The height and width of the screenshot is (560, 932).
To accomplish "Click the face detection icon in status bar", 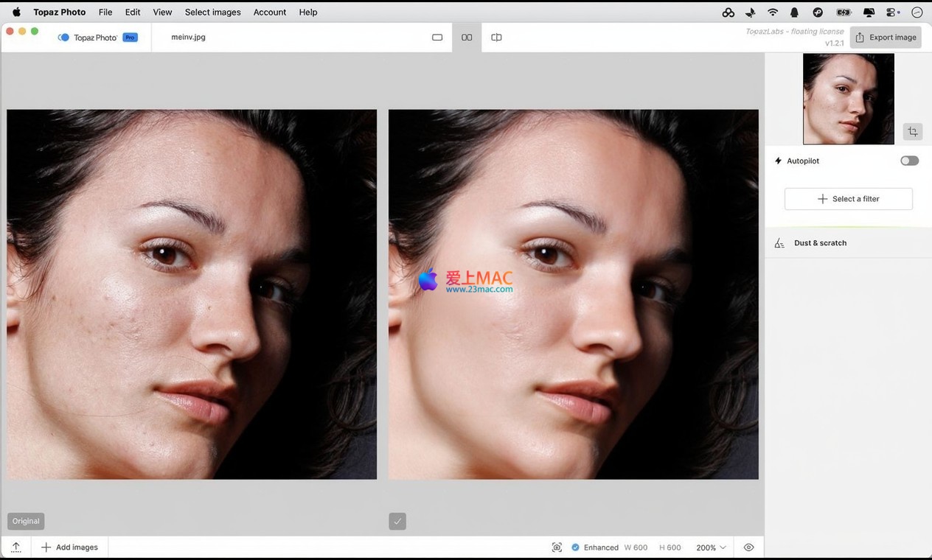I will click(557, 547).
